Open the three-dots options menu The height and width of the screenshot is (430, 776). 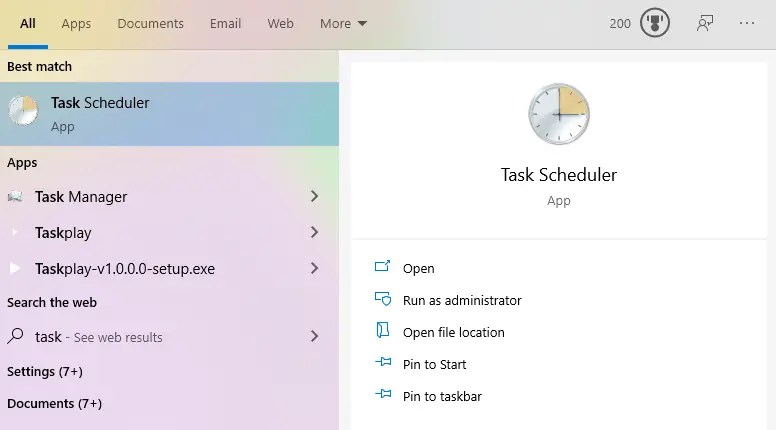click(747, 23)
